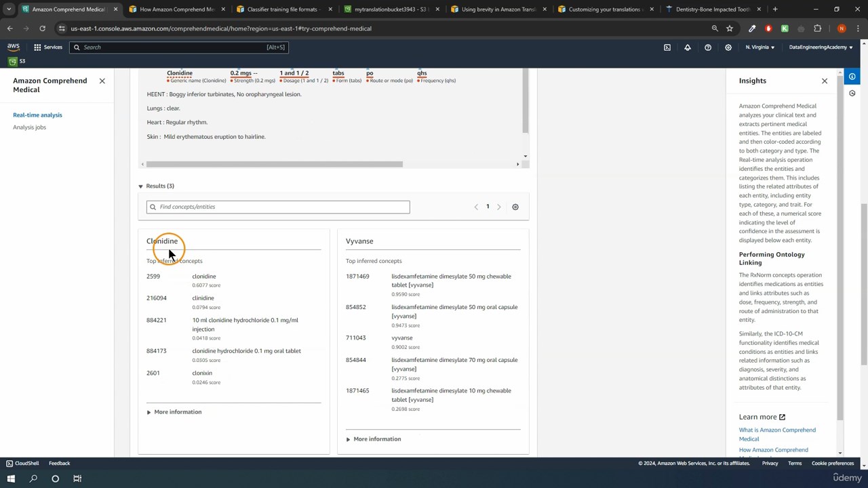
Task: Open the green K extension
Action: tap(785, 28)
